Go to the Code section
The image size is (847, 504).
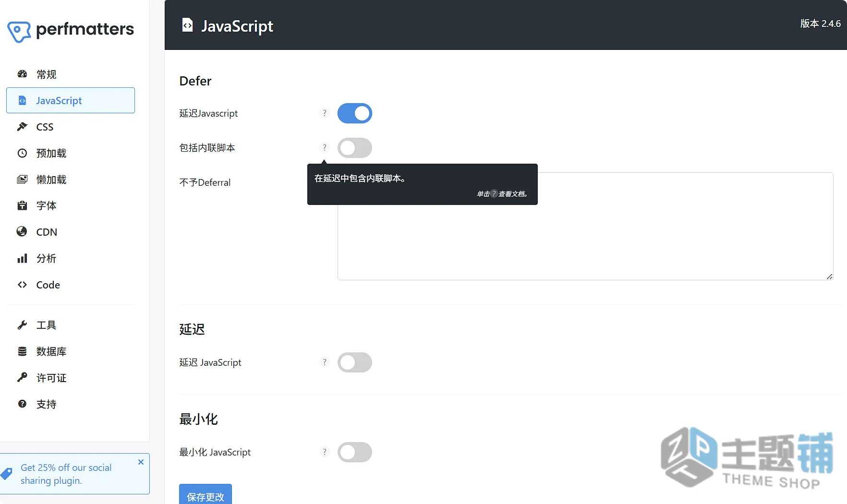click(x=71, y=285)
